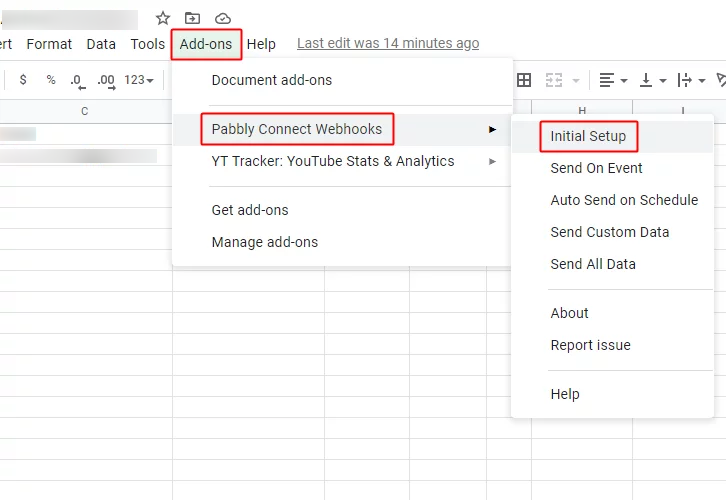Click the move to folder icon
Viewport: 726px width, 500px height.
tap(192, 19)
